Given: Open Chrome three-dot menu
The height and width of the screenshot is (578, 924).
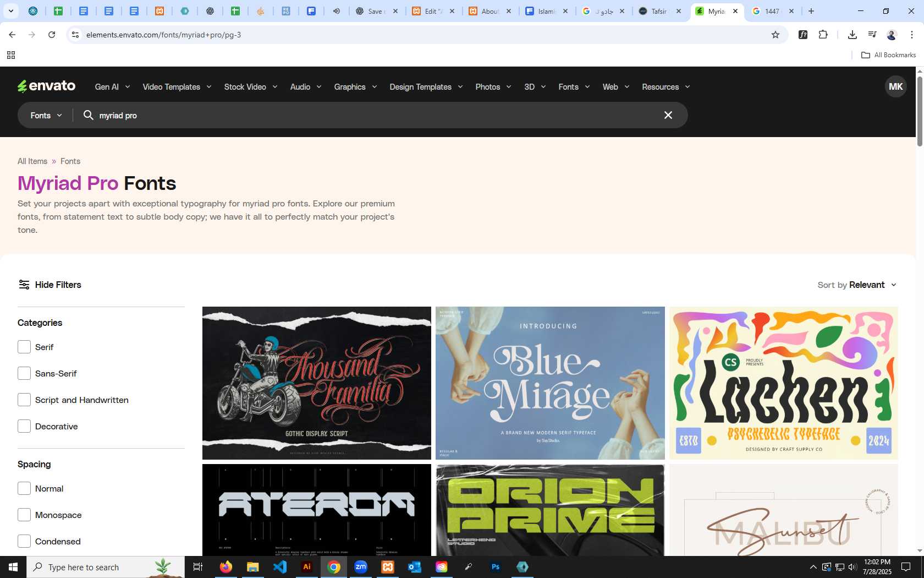Looking at the screenshot, I should click(911, 35).
